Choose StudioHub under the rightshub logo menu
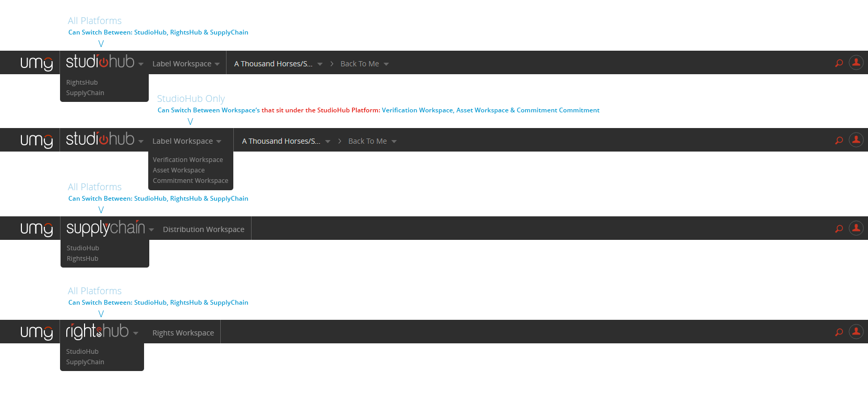 [x=82, y=352]
